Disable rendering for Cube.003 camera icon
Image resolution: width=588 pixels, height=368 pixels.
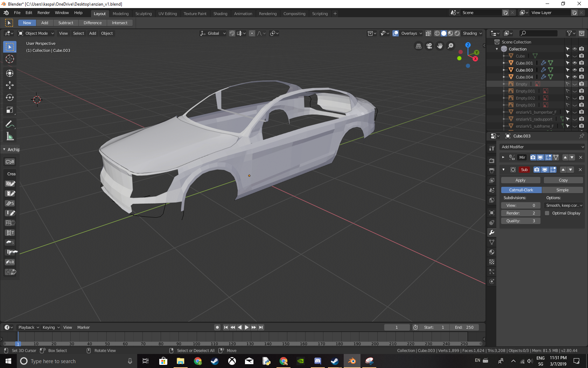581,70
